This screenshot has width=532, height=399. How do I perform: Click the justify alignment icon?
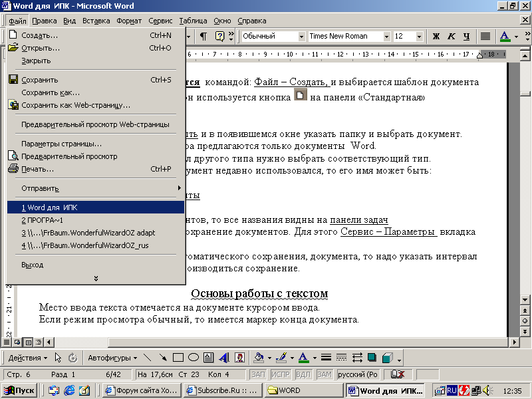point(485,36)
